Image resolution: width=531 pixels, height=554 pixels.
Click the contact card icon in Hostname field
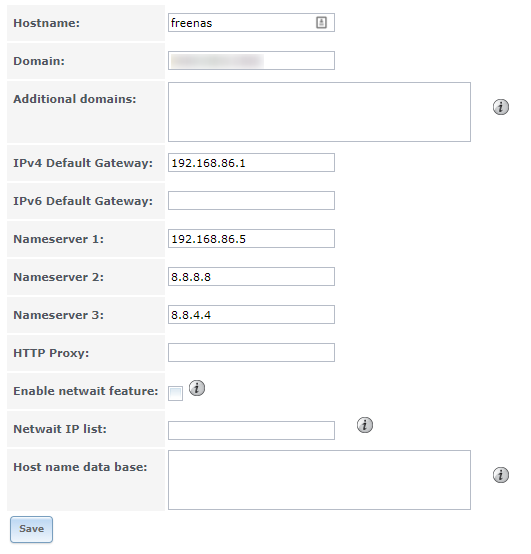pos(321,23)
